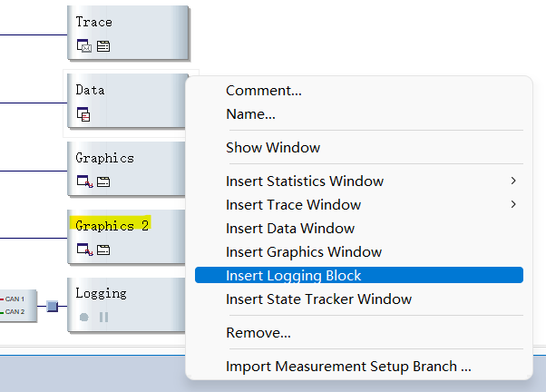Click Name... in the context menu
Viewport: 546px width, 392px height.
250,114
